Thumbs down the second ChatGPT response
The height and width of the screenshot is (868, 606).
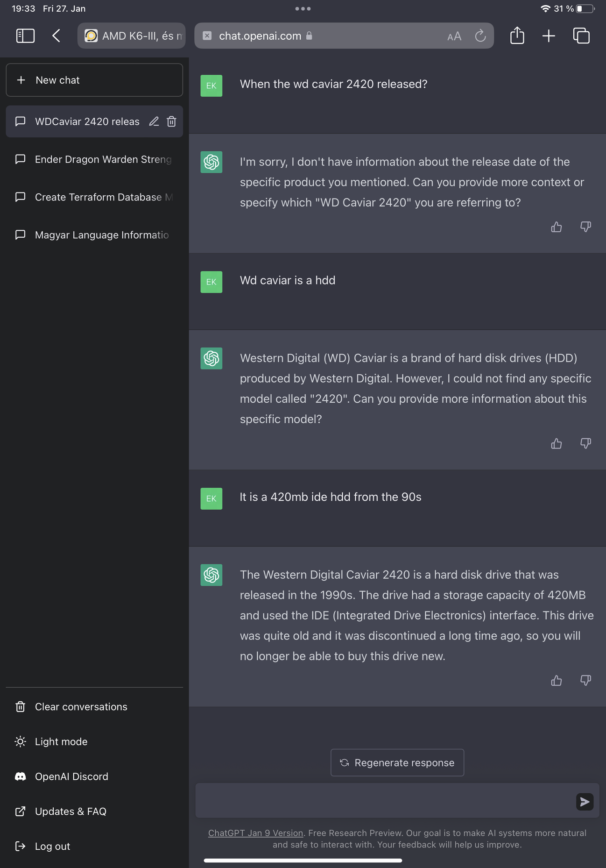click(585, 443)
